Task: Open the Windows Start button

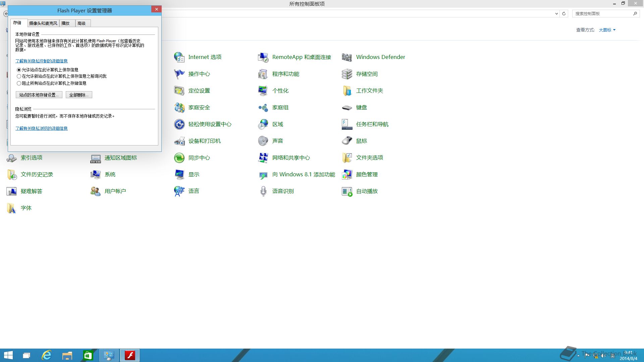Action: pyautogui.click(x=8, y=355)
